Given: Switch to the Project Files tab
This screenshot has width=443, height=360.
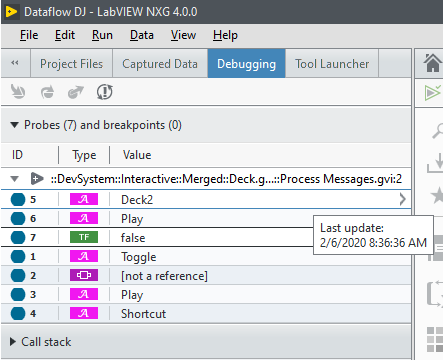Looking at the screenshot, I should [71, 63].
